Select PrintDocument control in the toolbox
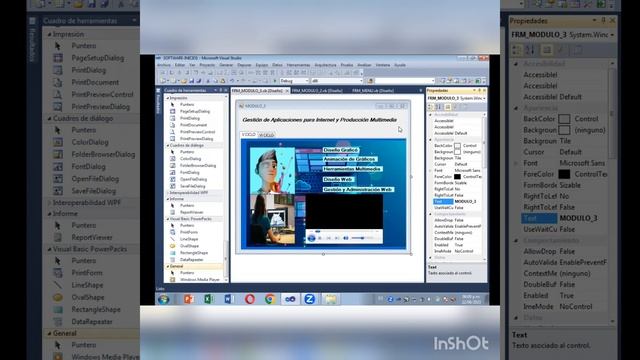The height and width of the screenshot is (360, 640). 193,125
